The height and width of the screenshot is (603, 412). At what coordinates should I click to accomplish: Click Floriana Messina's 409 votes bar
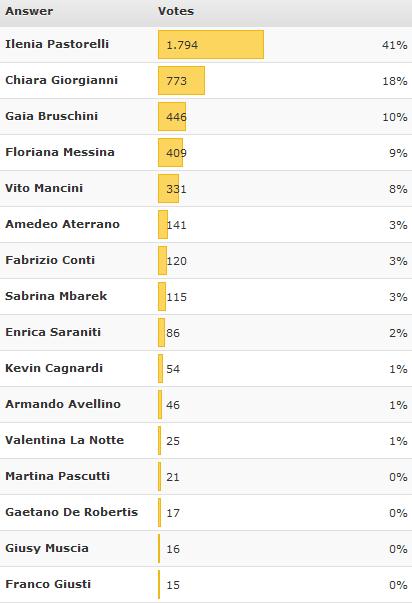(x=170, y=153)
